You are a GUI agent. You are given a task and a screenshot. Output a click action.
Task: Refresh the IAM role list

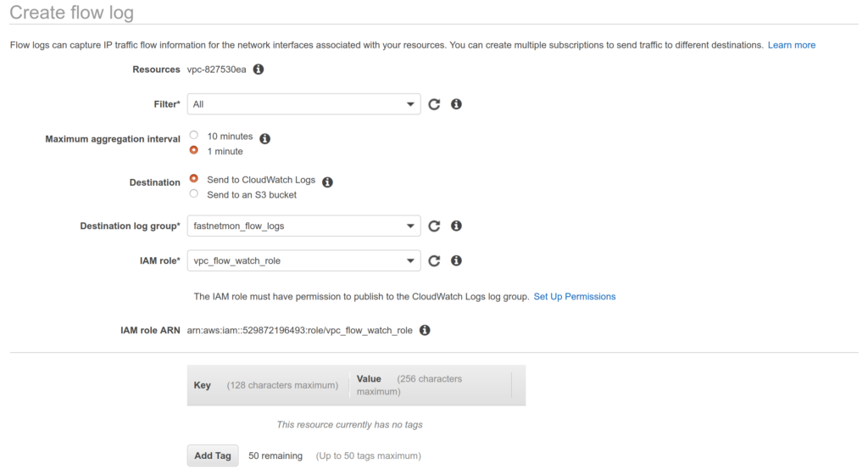434,260
